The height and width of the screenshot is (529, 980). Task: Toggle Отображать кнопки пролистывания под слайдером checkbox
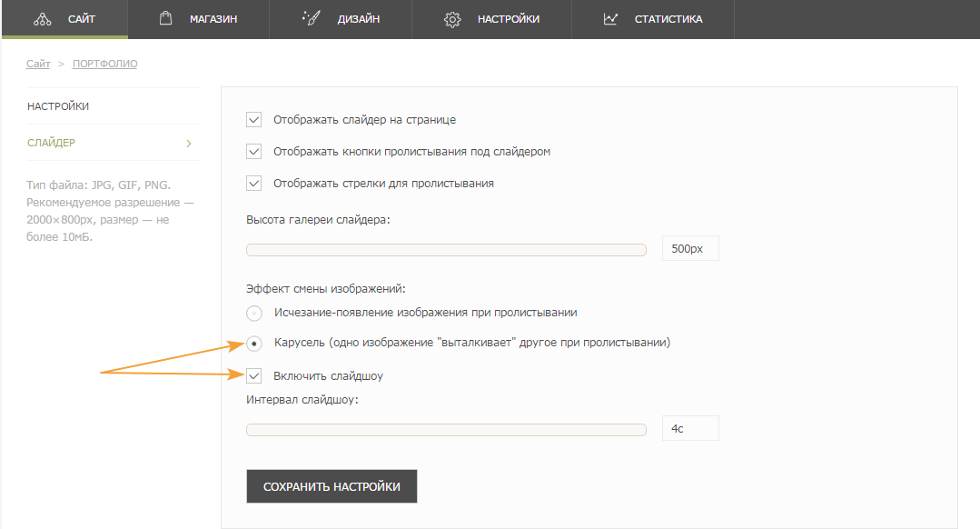click(x=253, y=151)
